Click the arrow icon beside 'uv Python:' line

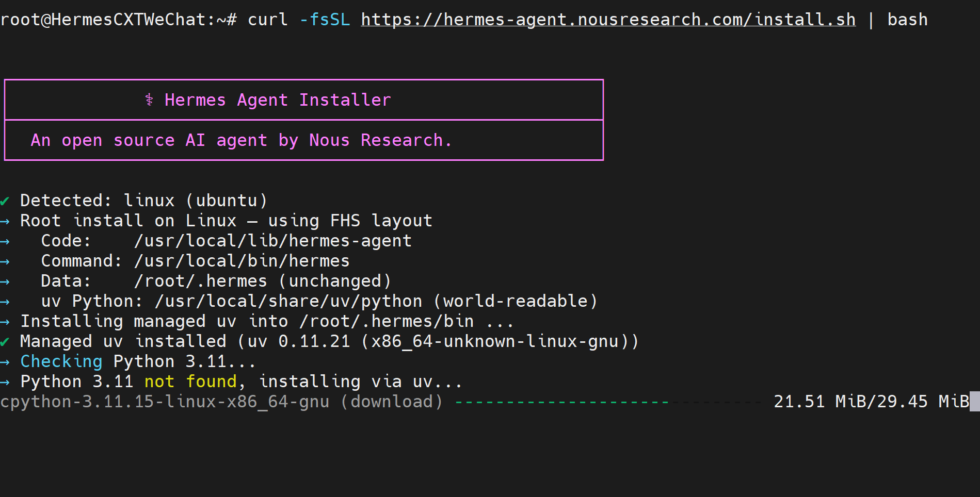5,302
